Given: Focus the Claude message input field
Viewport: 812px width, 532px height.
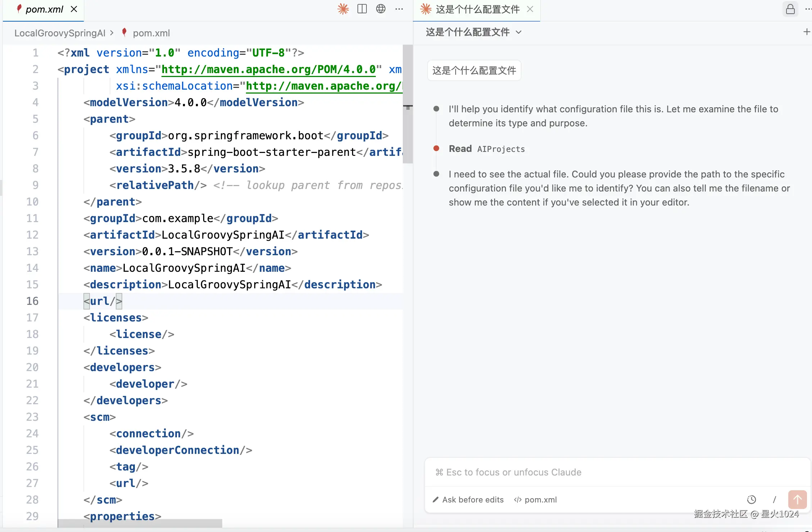Looking at the screenshot, I should click(611, 472).
